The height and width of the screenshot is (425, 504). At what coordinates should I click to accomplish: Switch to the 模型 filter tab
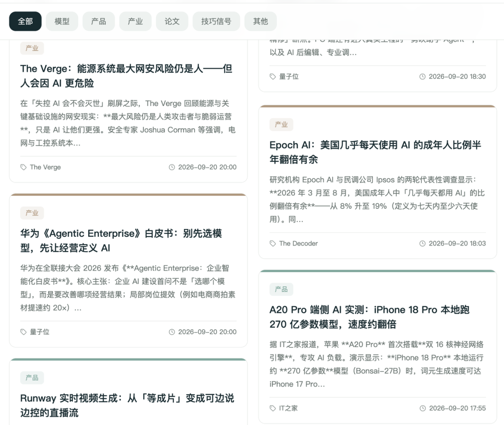[x=62, y=21]
